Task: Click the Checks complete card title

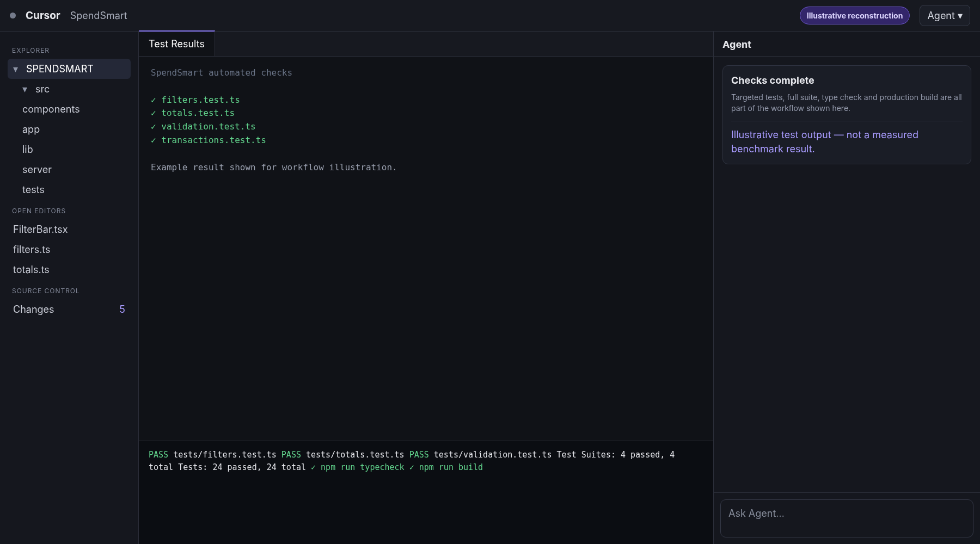Action: click(773, 81)
